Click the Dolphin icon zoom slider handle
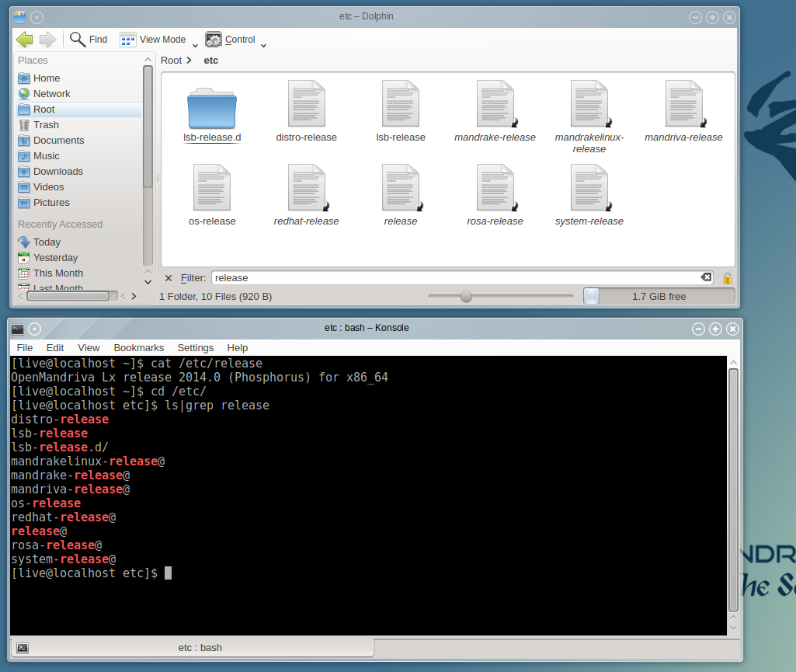The image size is (796, 672). (x=466, y=297)
